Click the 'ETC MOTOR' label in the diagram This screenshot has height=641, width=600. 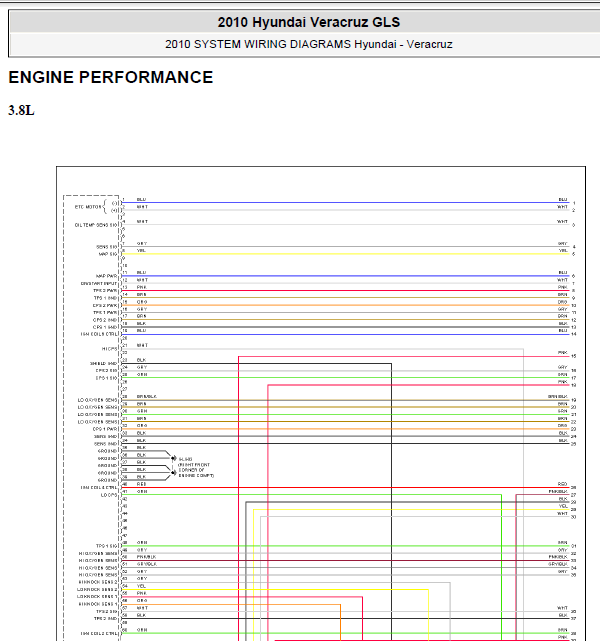[88, 207]
